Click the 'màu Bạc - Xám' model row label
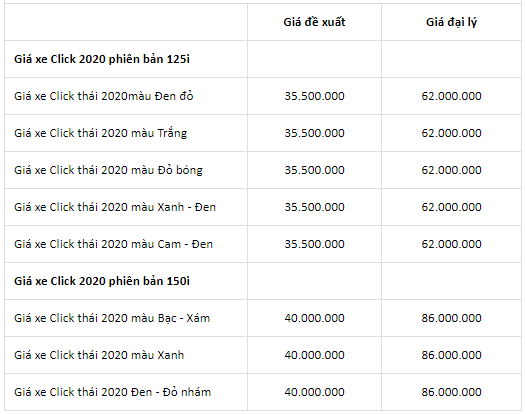 pos(112,318)
